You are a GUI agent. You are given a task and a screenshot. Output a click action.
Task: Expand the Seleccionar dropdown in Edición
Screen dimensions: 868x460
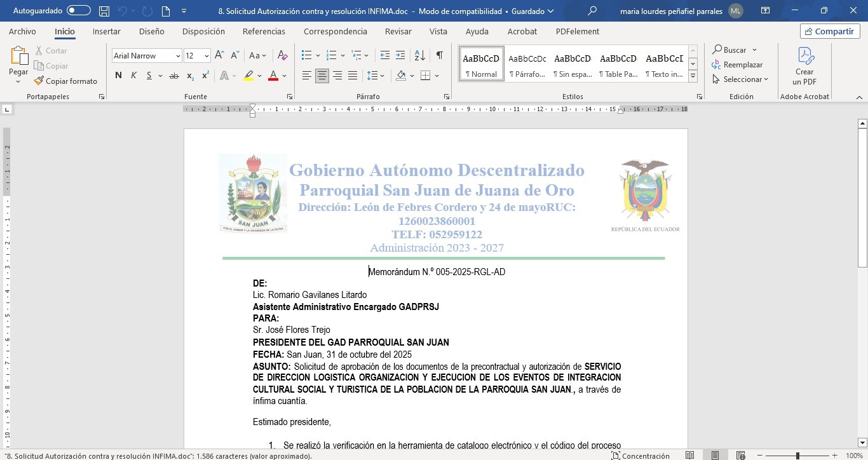tap(741, 79)
